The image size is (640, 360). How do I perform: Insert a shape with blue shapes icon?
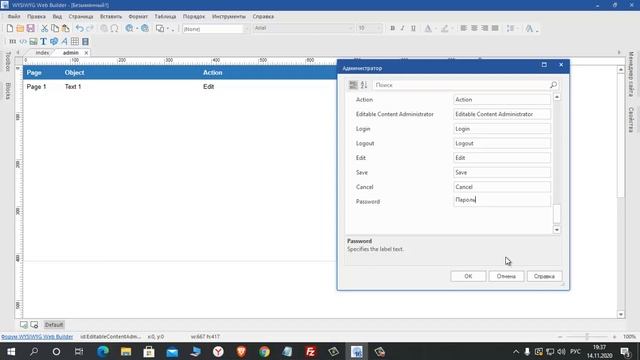pyautogui.click(x=54, y=41)
